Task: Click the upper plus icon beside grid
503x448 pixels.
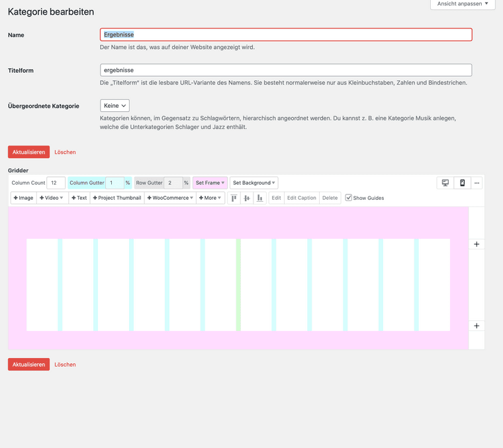Action: pos(477,244)
